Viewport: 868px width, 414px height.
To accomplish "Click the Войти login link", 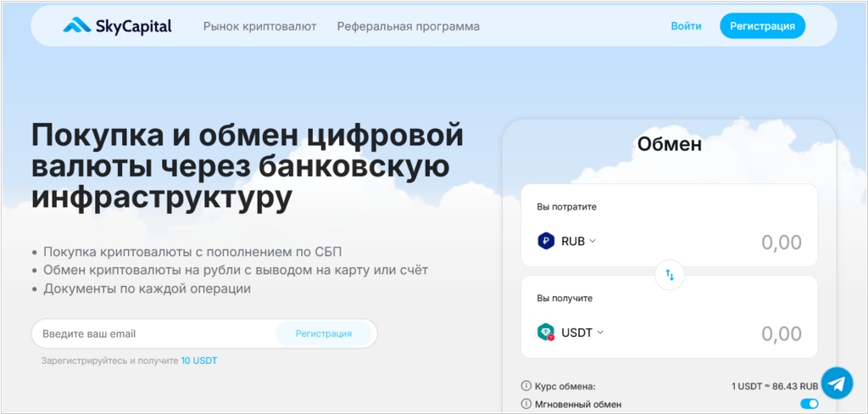I will coord(686,26).
